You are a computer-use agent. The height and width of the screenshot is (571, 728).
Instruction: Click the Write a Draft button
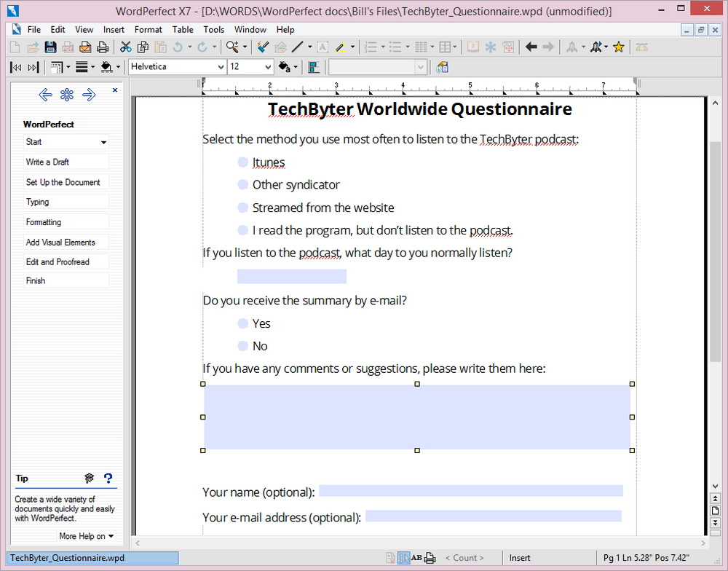[66, 162]
